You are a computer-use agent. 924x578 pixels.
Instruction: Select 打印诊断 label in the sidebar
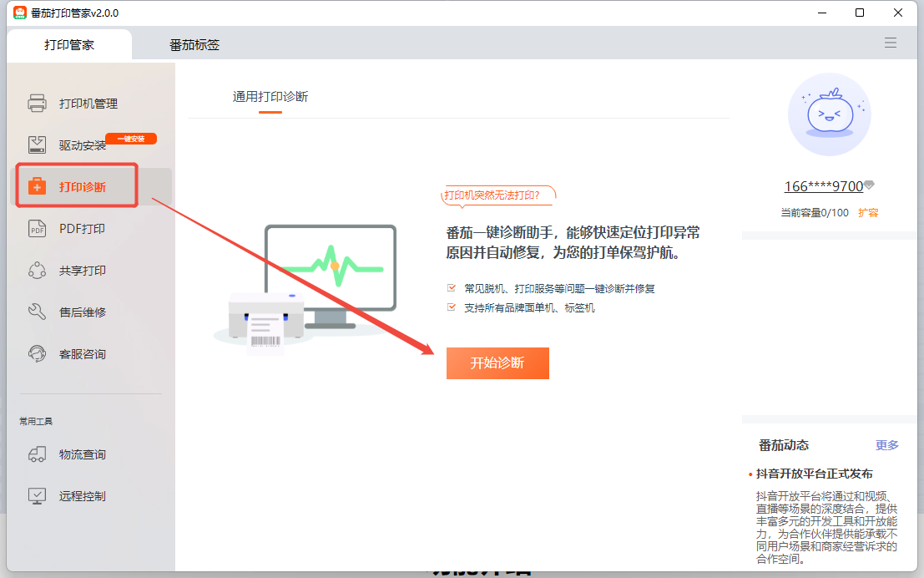click(83, 187)
